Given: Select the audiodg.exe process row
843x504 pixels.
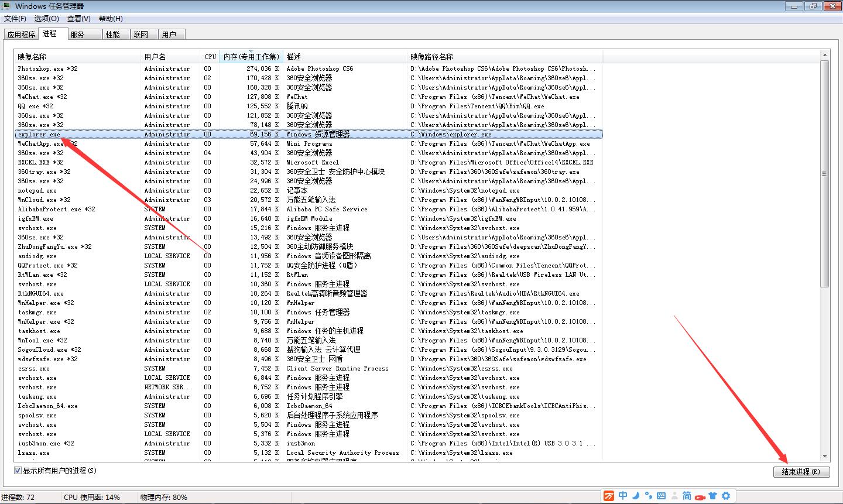Looking at the screenshot, I should pos(309,256).
